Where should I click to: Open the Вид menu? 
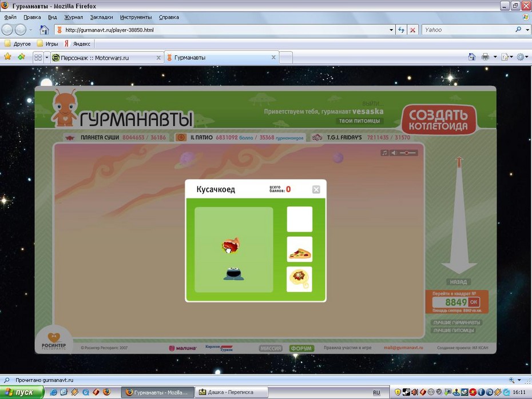pyautogui.click(x=52, y=17)
